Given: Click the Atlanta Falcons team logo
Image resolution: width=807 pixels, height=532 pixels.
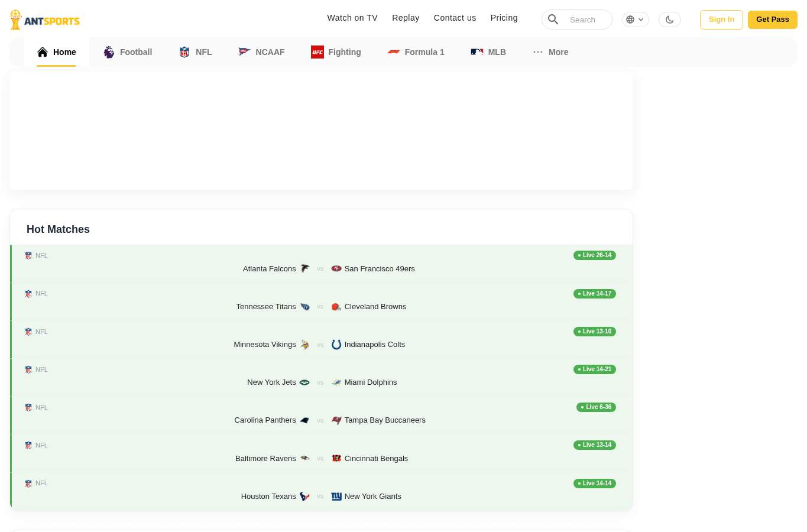Looking at the screenshot, I should coord(304,268).
